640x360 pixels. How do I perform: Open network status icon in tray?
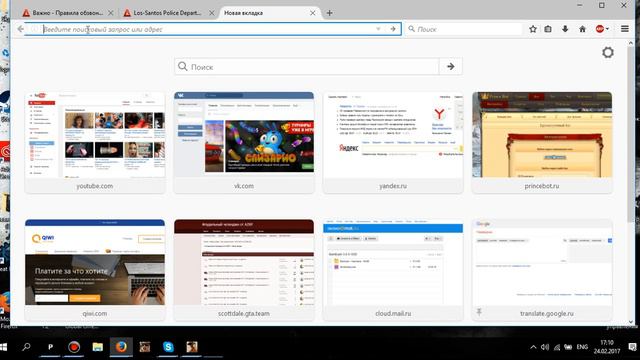click(556, 347)
